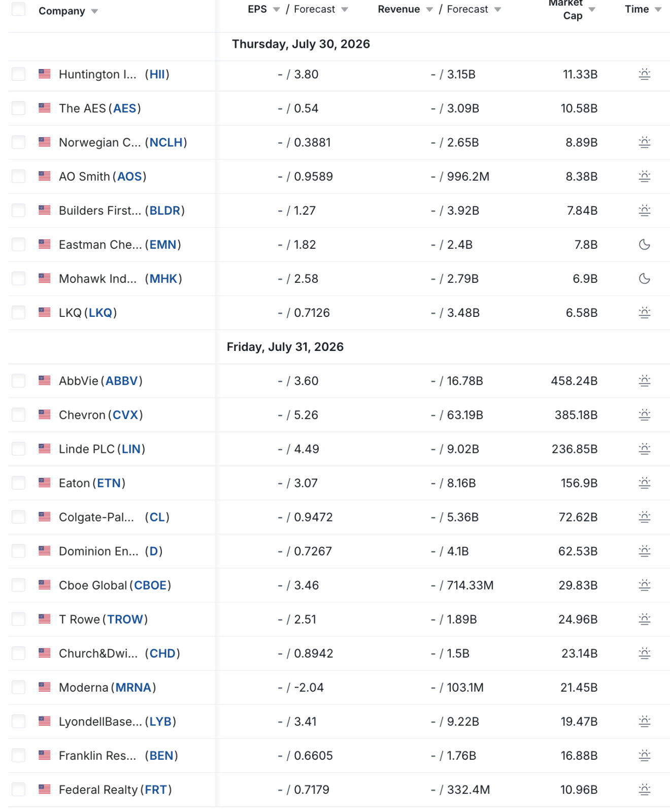
Task: Check the select-all checkbox in table header
Action: tap(18, 9)
